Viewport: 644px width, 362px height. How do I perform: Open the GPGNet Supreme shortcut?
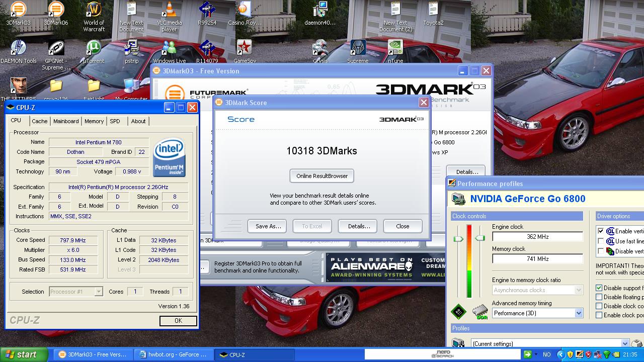56,54
